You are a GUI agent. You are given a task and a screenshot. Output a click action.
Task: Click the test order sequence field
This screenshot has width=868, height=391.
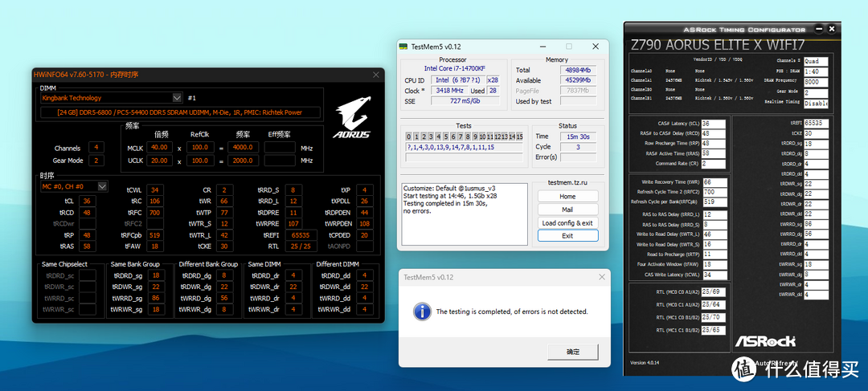pyautogui.click(x=464, y=147)
